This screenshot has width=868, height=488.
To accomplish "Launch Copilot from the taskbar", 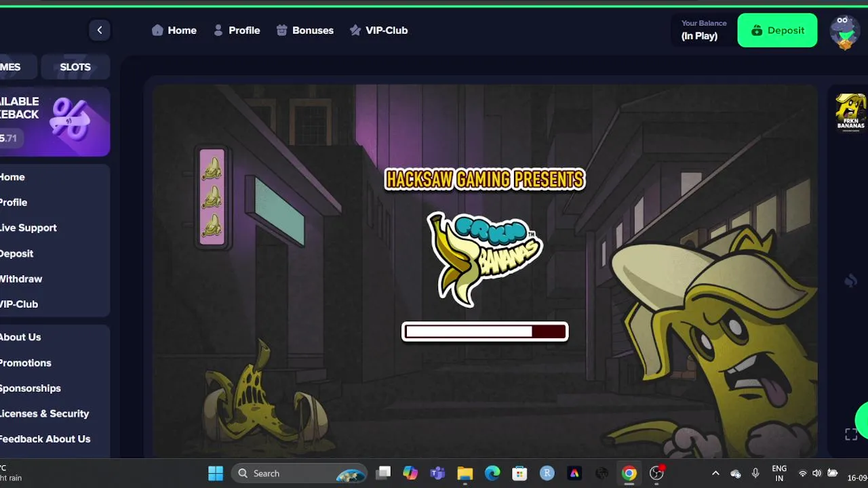I will point(410,473).
